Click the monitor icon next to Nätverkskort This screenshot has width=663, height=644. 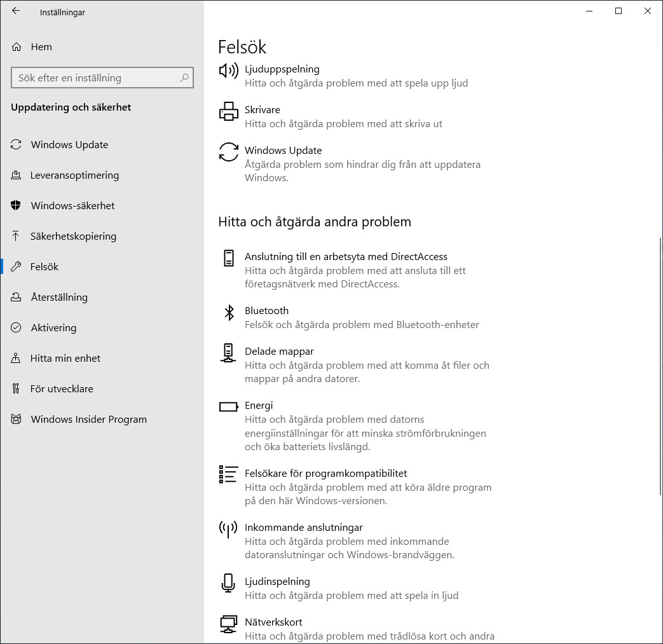click(x=228, y=624)
